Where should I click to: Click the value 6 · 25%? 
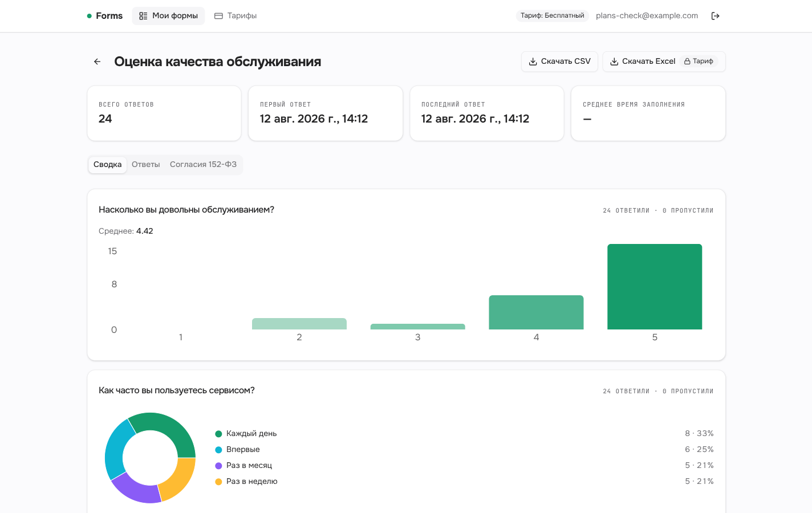(699, 450)
